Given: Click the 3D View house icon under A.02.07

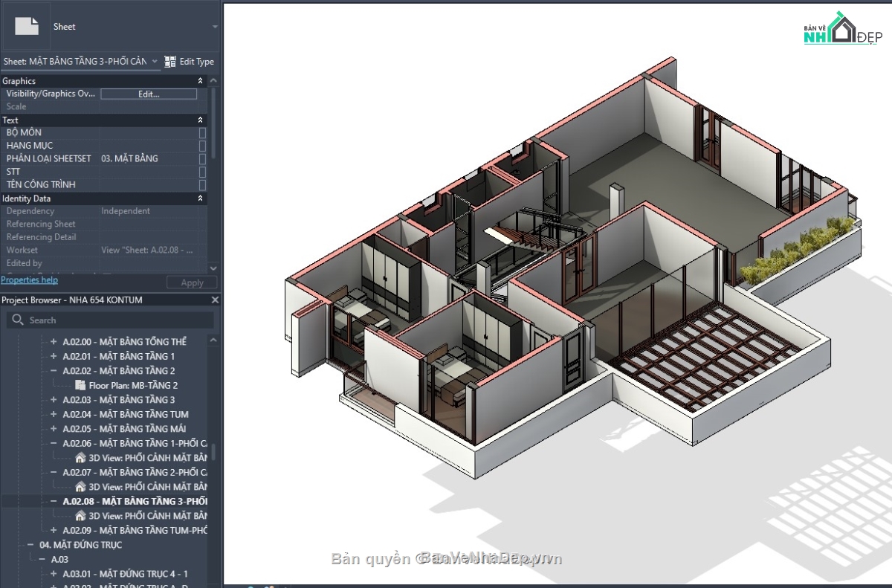Looking at the screenshot, I should [80, 487].
